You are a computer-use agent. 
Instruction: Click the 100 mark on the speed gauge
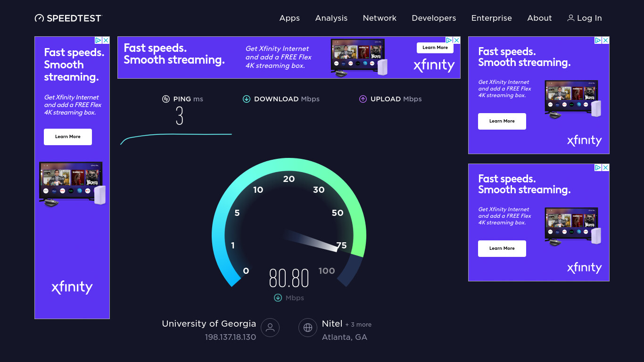pyautogui.click(x=327, y=271)
